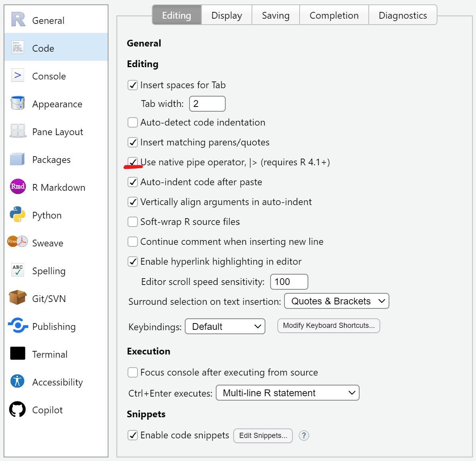Open the Accessibility icon

click(17, 382)
